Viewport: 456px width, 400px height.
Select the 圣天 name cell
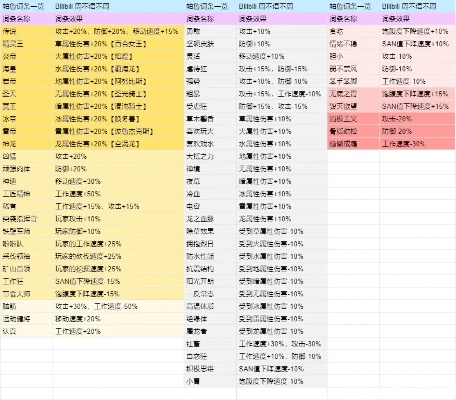coord(26,94)
